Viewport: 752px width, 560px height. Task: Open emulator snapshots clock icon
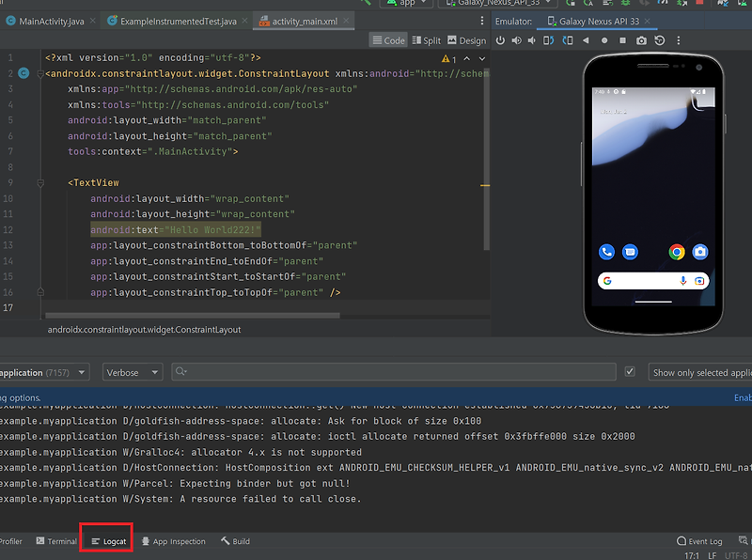660,40
